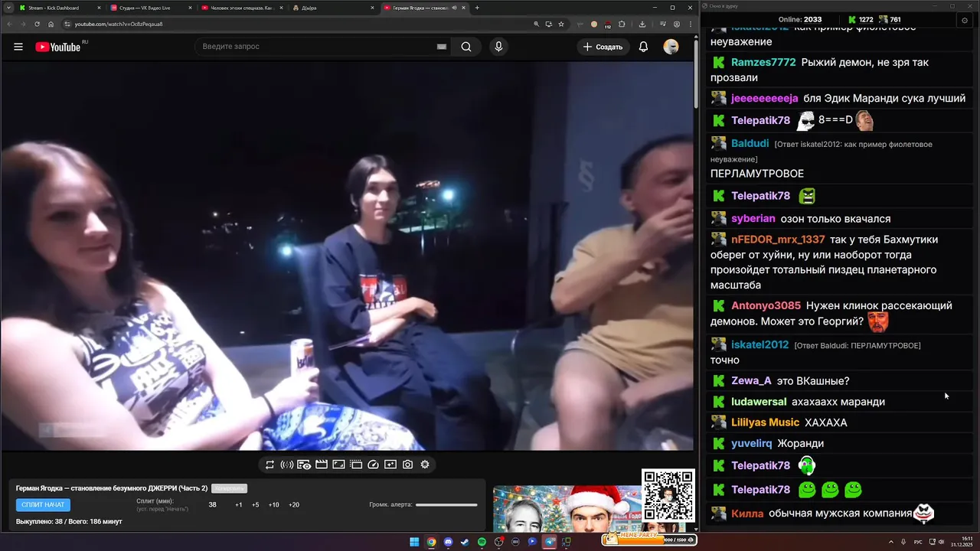Click username Zewa_A in chat
This screenshot has width=980, height=551.
pyautogui.click(x=751, y=381)
